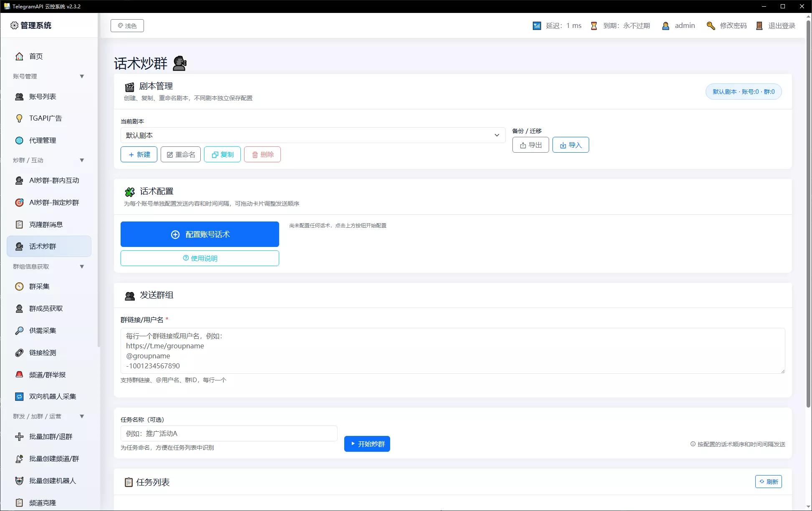Image resolution: width=812 pixels, height=511 pixels.
Task: Select AI炒群-群内互动 sidebar icon
Action: point(19,181)
